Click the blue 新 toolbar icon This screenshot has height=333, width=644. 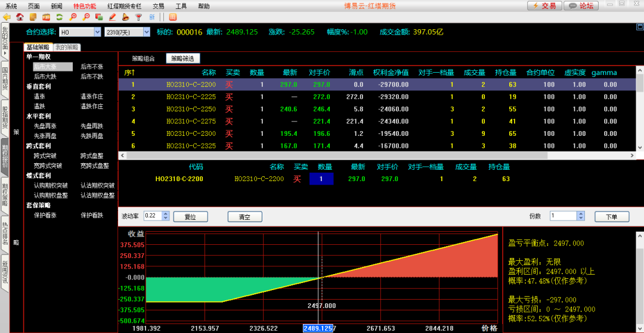point(151,17)
